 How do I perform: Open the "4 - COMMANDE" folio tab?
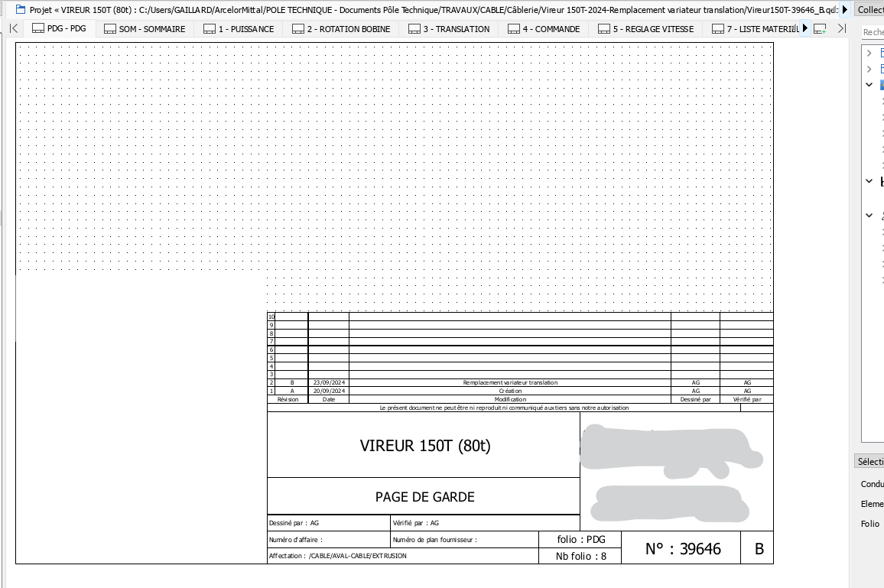coord(544,28)
